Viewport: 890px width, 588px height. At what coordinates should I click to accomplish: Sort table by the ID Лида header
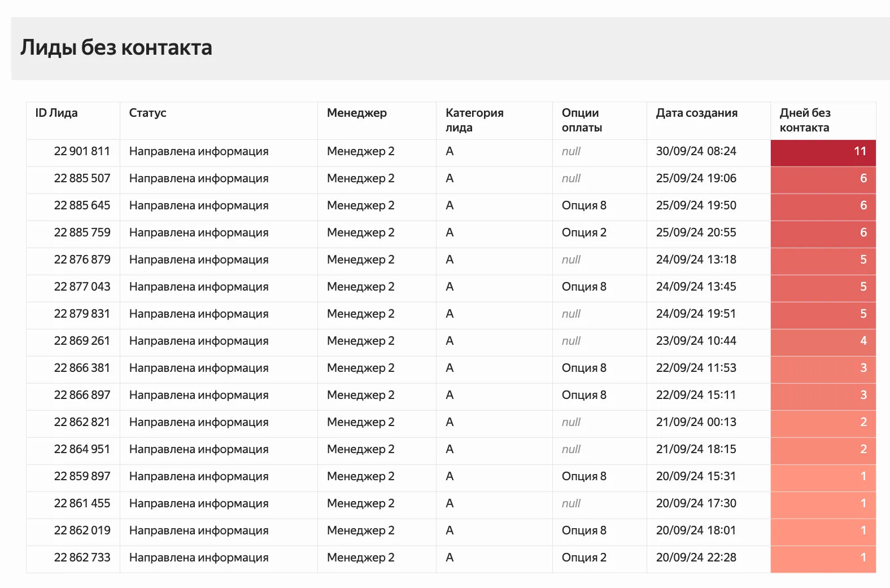click(56, 113)
